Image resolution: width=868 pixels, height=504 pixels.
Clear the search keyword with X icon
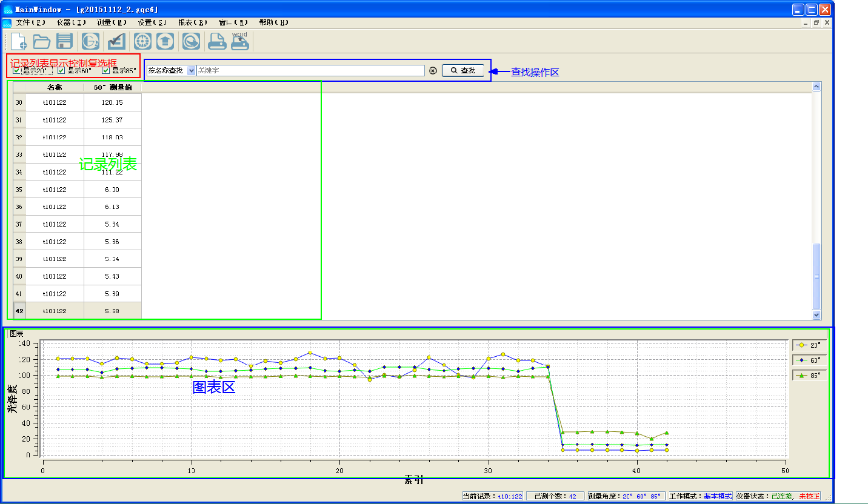(433, 70)
